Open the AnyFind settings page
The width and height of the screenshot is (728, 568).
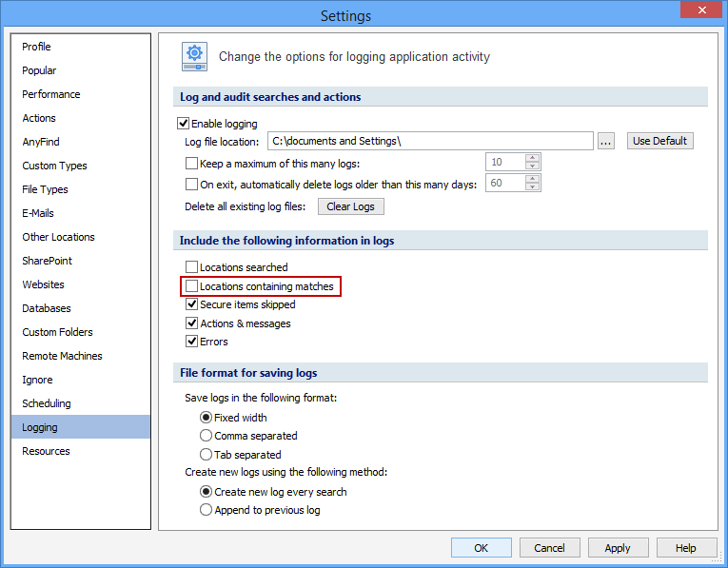pos(41,142)
